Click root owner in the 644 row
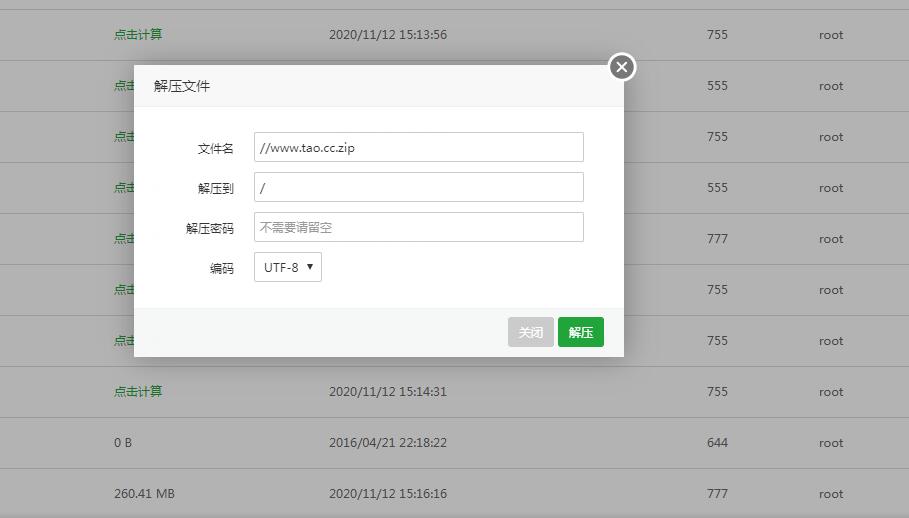 tap(831, 442)
